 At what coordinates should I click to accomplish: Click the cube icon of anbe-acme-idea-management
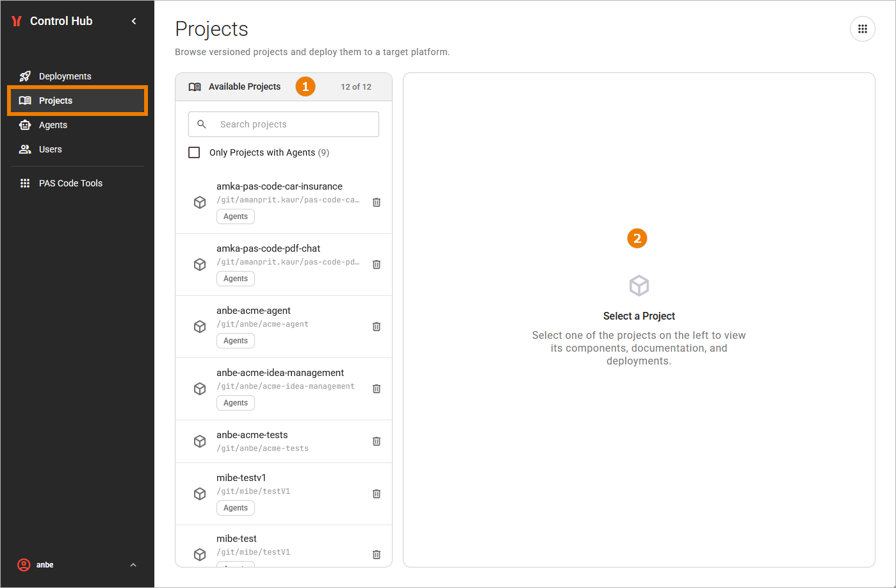[200, 389]
